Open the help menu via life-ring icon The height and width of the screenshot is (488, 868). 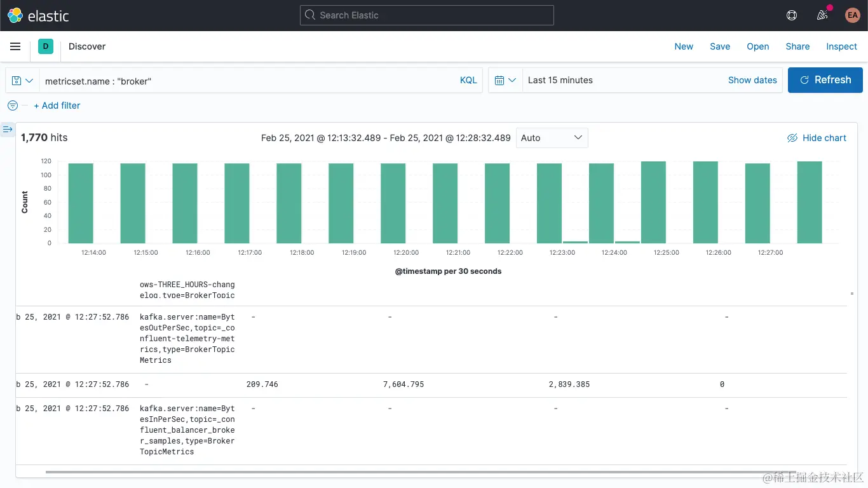click(791, 15)
